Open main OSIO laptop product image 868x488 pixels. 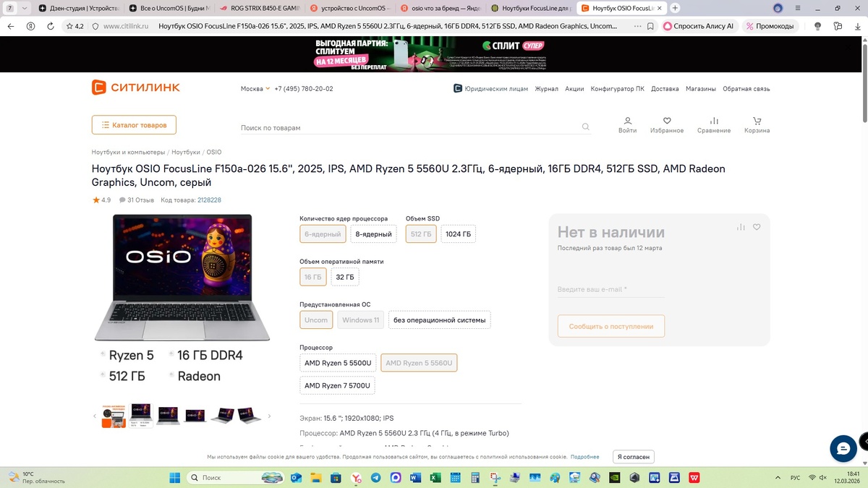[182, 278]
